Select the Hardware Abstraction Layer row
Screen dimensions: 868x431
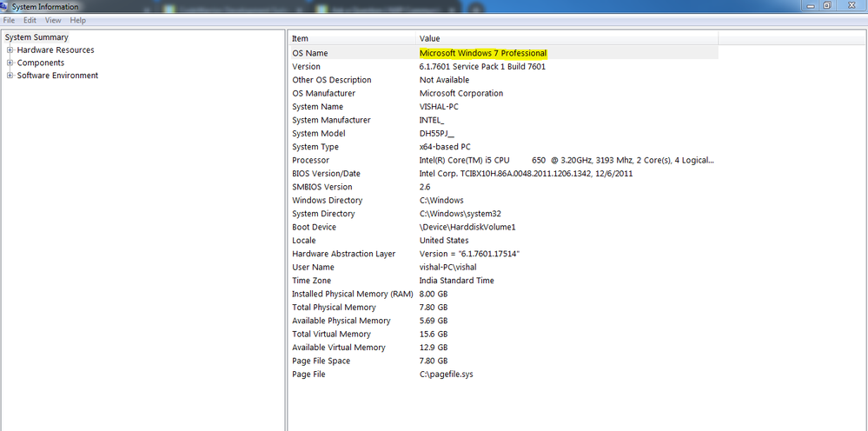click(x=504, y=254)
